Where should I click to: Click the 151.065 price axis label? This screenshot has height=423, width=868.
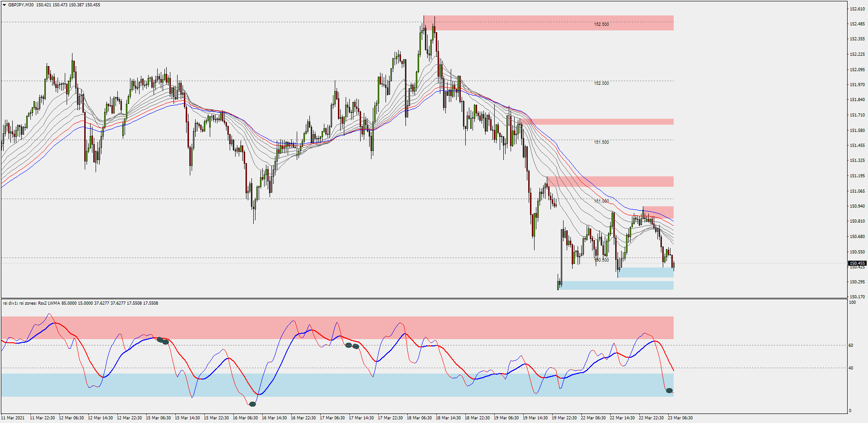[x=857, y=191]
